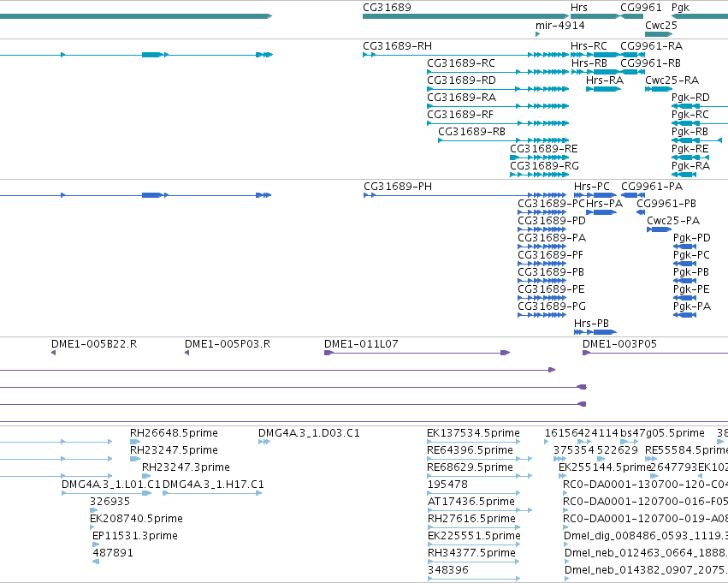Click transcript label CG31689-RD
Screen dimensions: 728x583
coord(461,80)
